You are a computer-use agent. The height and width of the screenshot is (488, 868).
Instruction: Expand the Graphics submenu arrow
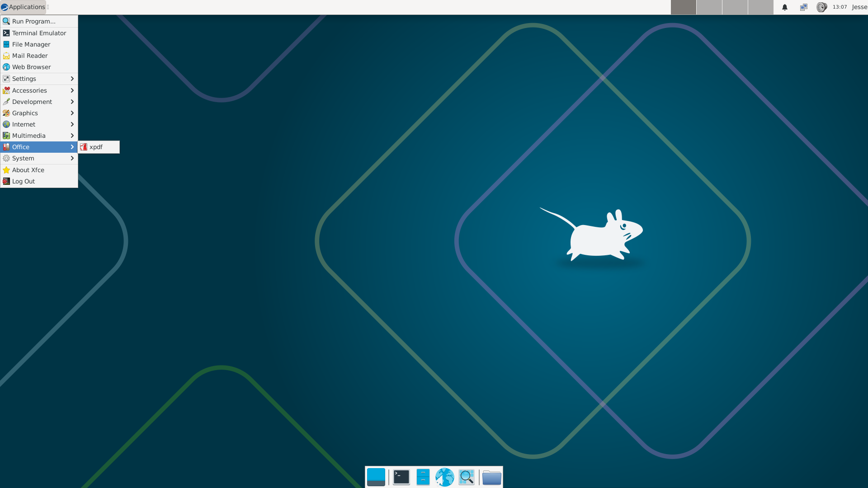(72, 113)
